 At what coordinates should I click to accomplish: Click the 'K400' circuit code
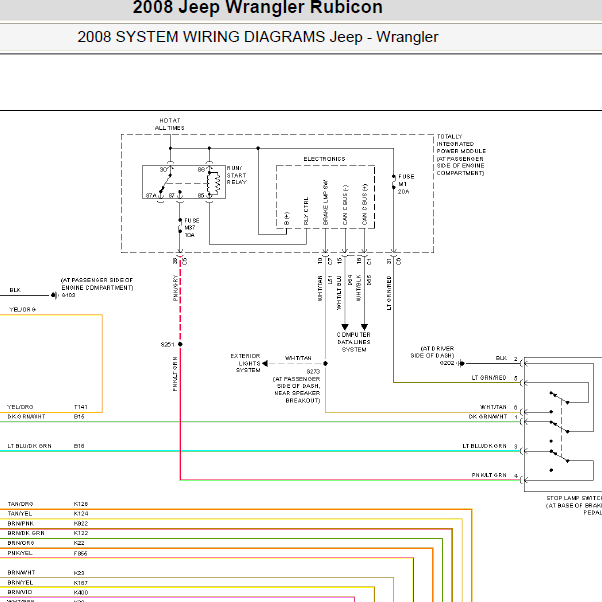[x=81, y=593]
